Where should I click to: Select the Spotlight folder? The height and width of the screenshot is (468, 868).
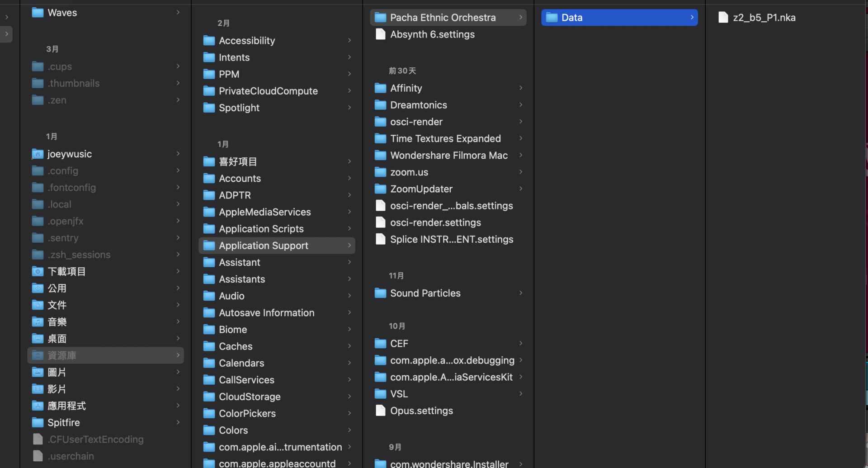[239, 108]
